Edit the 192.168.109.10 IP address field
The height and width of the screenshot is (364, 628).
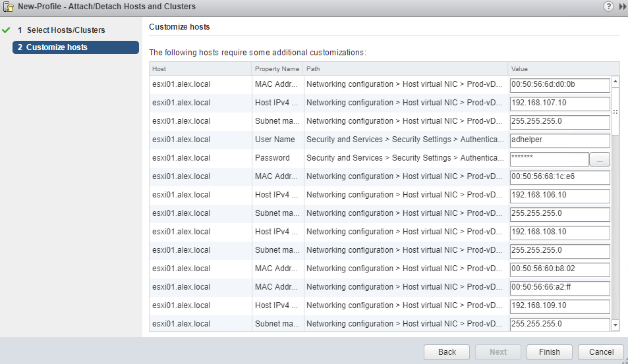click(559, 306)
